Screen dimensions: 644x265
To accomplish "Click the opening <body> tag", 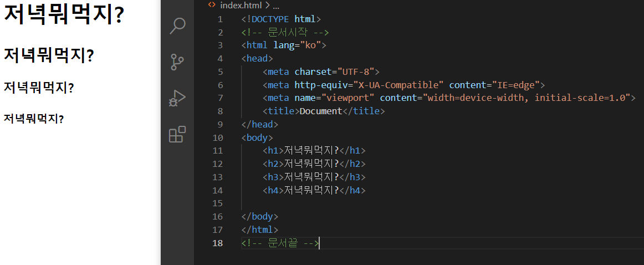I will (257, 137).
